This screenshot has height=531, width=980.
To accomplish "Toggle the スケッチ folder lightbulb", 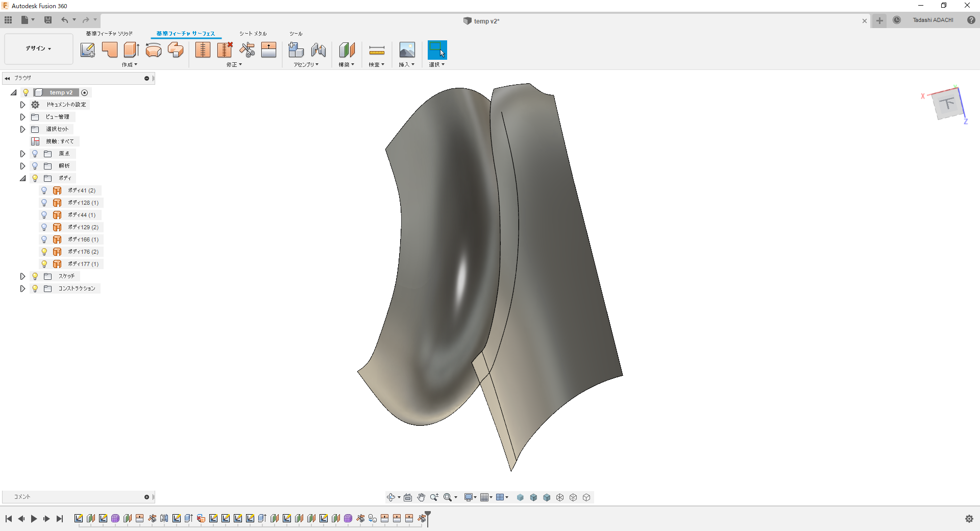I will (35, 276).
